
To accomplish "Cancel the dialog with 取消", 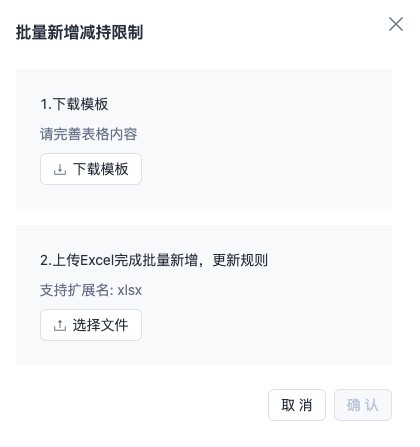I will tap(297, 405).
